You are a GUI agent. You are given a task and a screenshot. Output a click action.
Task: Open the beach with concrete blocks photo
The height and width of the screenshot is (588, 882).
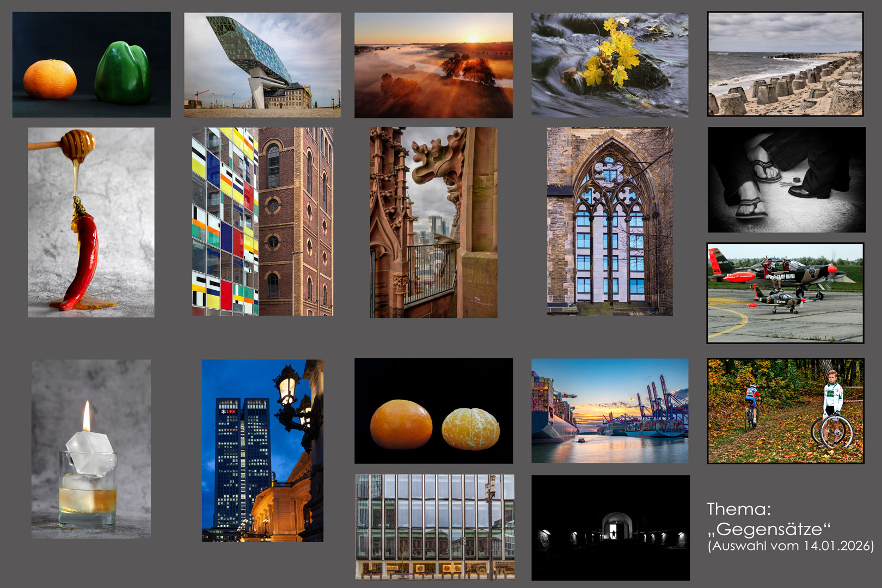785,64
